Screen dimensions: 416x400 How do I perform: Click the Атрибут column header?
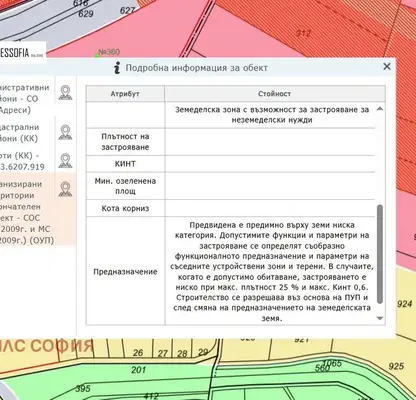point(125,94)
